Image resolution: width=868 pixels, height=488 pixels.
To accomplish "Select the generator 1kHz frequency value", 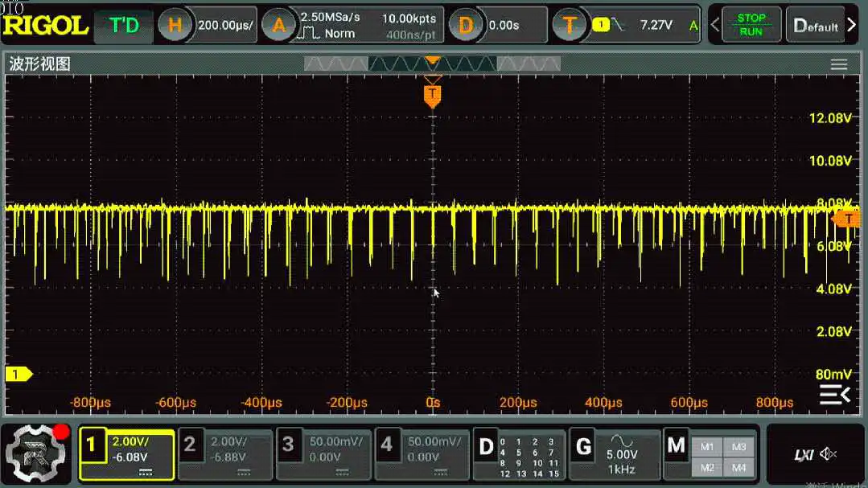I will click(x=621, y=470).
